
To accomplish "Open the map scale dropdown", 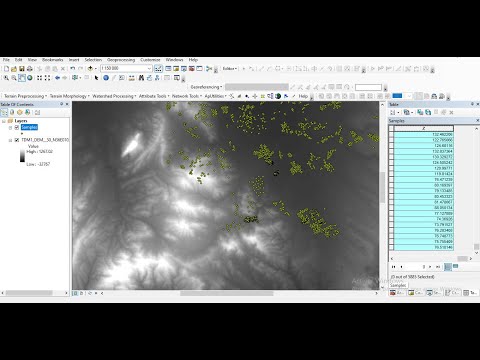I will 149,68.
